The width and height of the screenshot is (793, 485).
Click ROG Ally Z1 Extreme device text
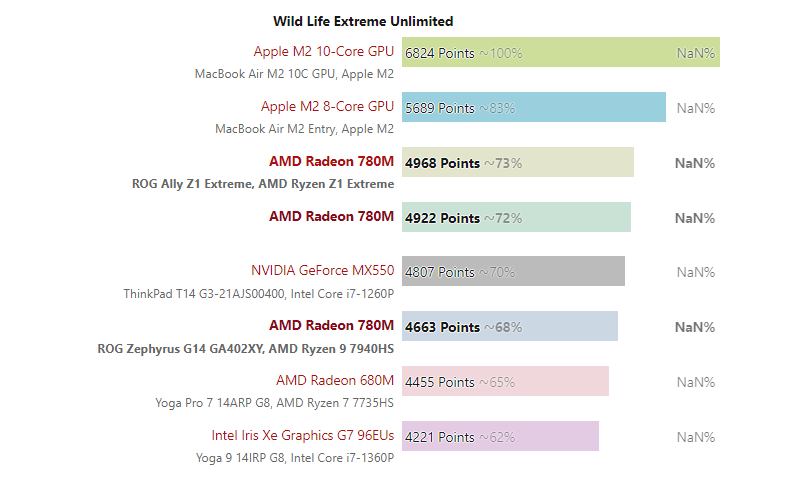click(192, 184)
